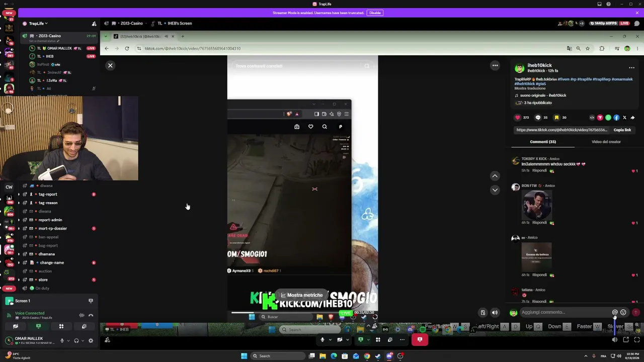Go to next TikTok video
Screen dimensions: 644x362
tap(495, 190)
